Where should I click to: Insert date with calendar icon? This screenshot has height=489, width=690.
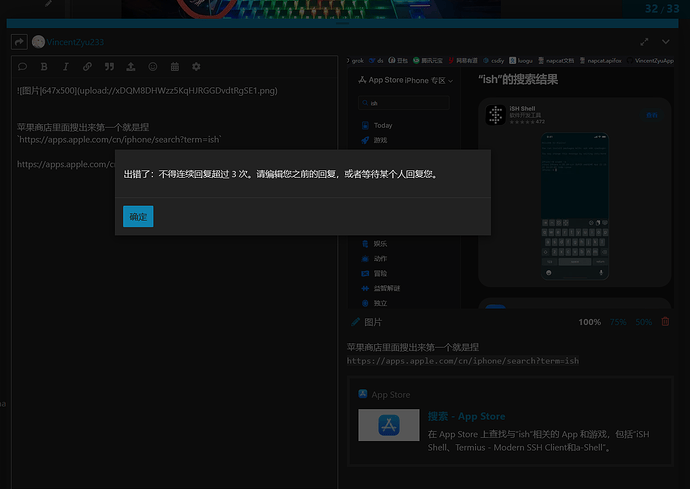pos(175,66)
